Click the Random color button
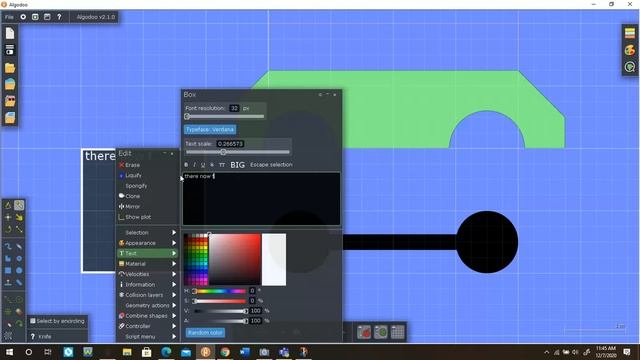This screenshot has width=640, height=360. coord(205,333)
